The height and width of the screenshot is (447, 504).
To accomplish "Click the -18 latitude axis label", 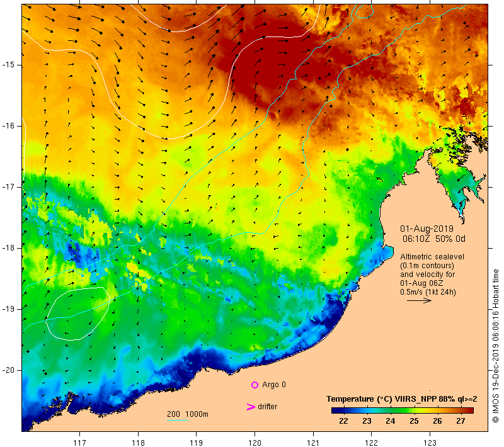I will [8, 248].
